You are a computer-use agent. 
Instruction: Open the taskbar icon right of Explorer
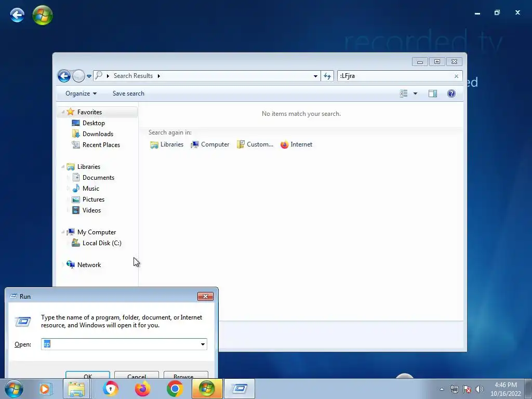pos(110,389)
